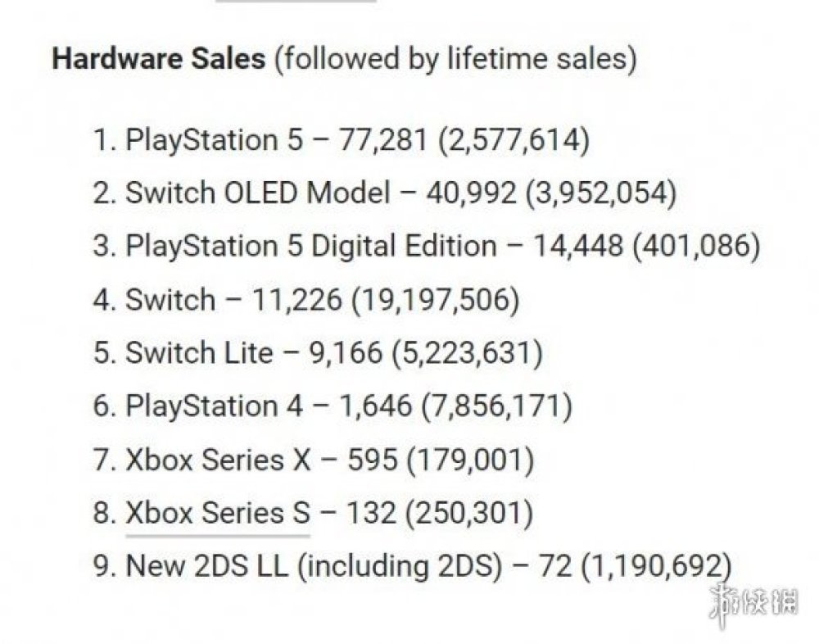Click the gray horizontal bar above the heading

(296, 2)
